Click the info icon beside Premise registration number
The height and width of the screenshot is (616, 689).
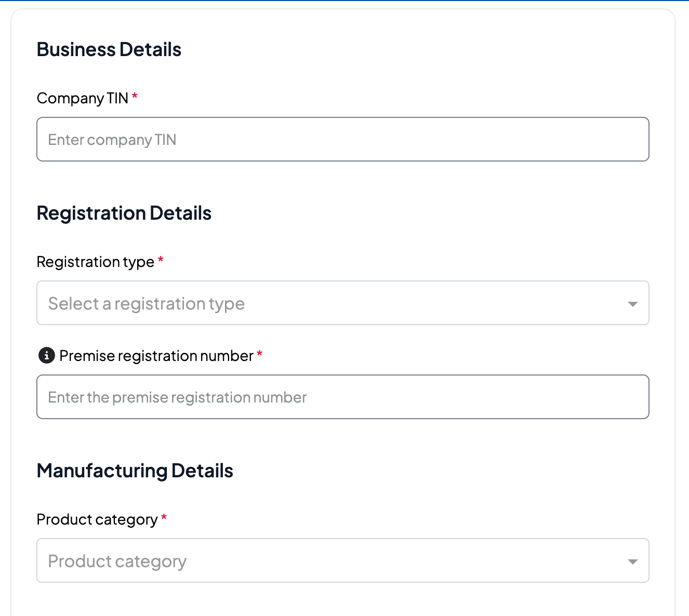tap(46, 356)
